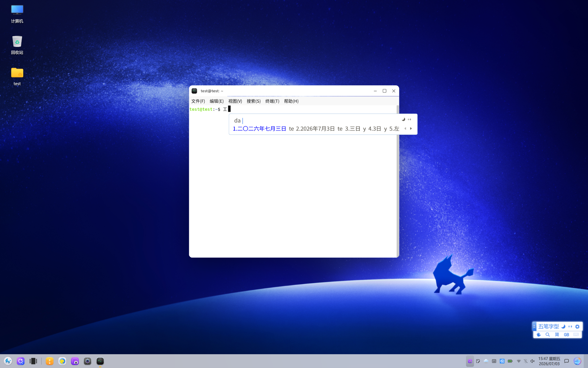
Task: Maximize the terminal window
Action: click(384, 91)
